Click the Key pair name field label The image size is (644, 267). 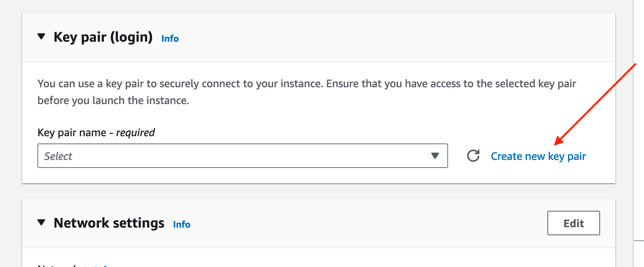point(72,133)
